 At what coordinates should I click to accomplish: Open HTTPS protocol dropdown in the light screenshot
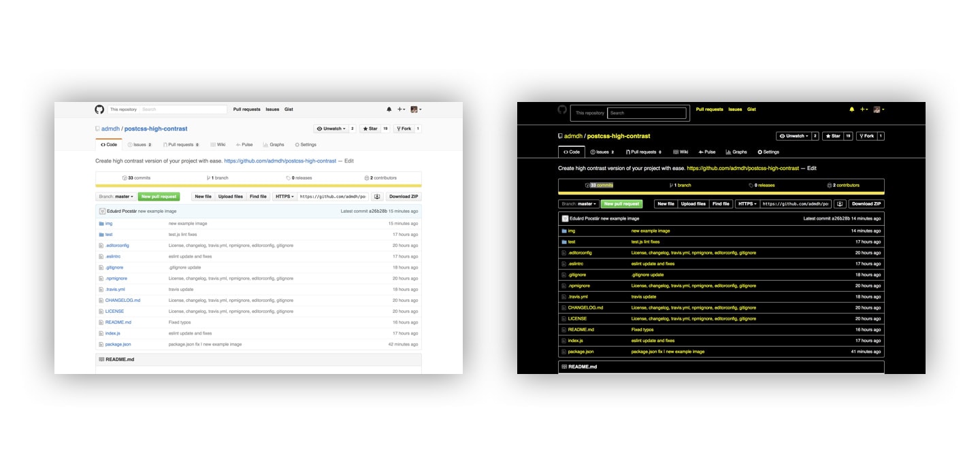coord(284,197)
